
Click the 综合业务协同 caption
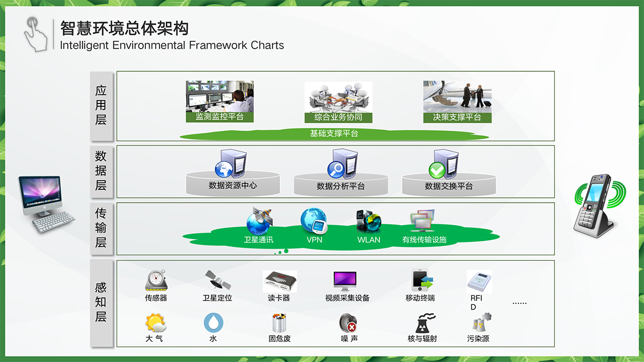(338, 117)
